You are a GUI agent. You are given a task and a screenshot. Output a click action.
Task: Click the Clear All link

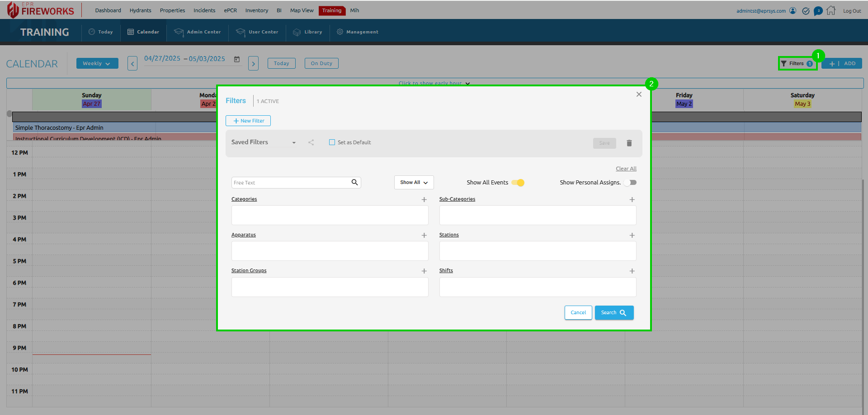[626, 169]
